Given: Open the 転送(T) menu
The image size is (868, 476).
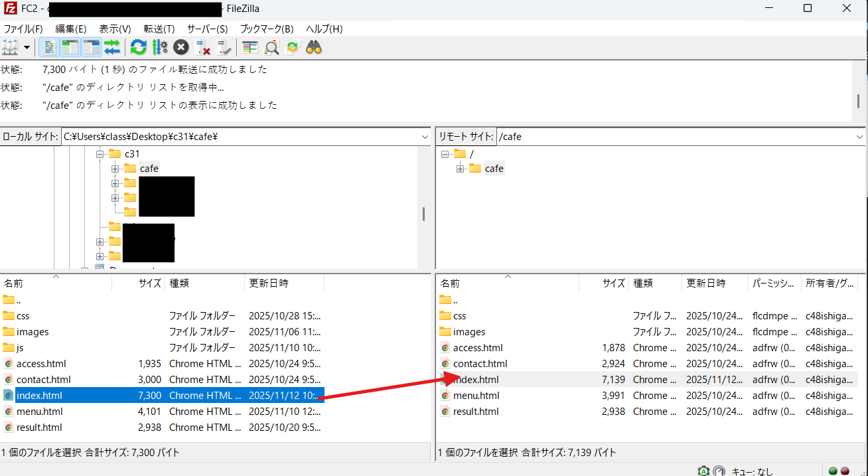Looking at the screenshot, I should pyautogui.click(x=159, y=29).
